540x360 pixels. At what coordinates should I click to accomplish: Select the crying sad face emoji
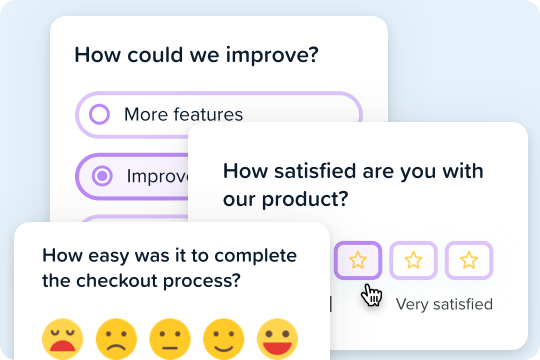click(63, 339)
